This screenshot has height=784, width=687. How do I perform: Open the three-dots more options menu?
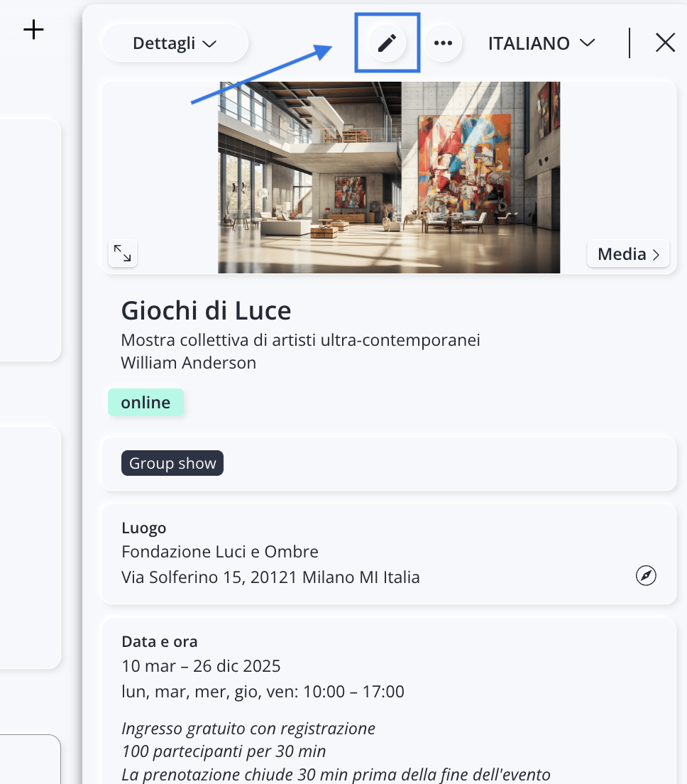point(443,43)
